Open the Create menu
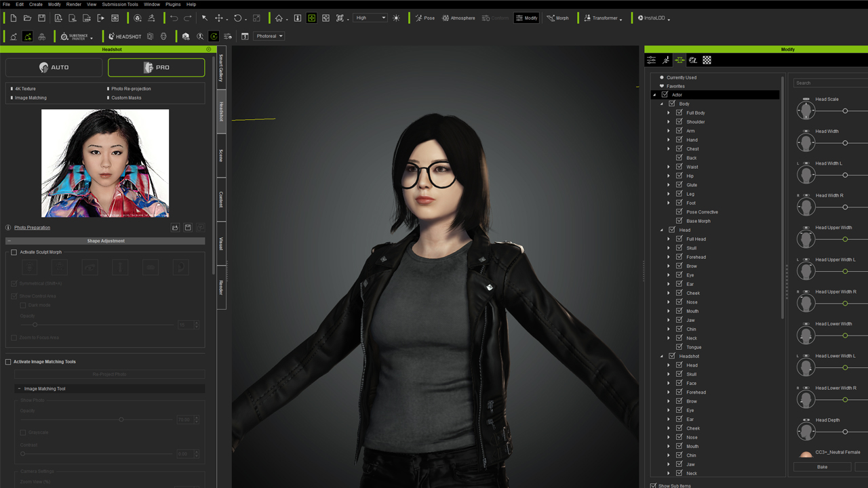 (35, 4)
